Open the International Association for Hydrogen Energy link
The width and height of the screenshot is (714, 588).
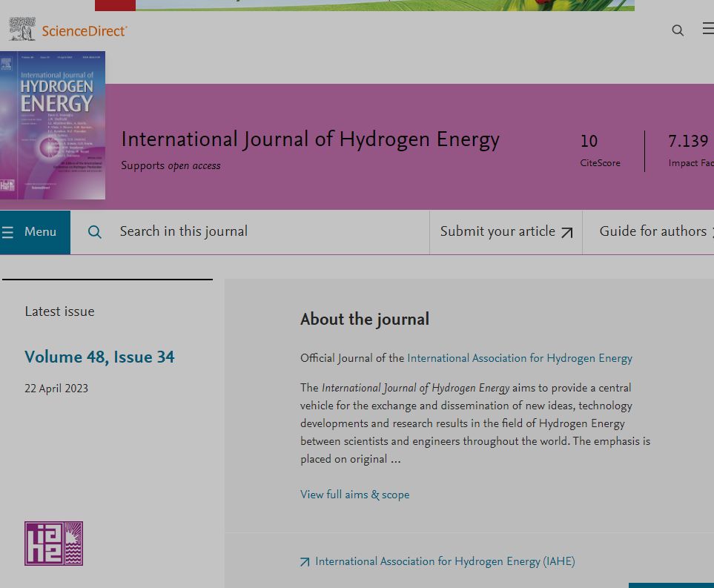(519, 358)
